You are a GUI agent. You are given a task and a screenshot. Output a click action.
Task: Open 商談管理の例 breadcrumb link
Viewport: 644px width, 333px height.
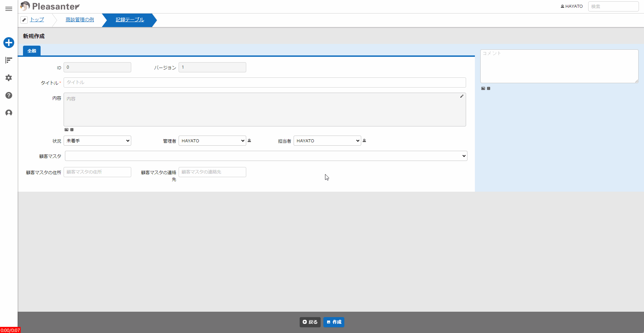tap(80, 20)
